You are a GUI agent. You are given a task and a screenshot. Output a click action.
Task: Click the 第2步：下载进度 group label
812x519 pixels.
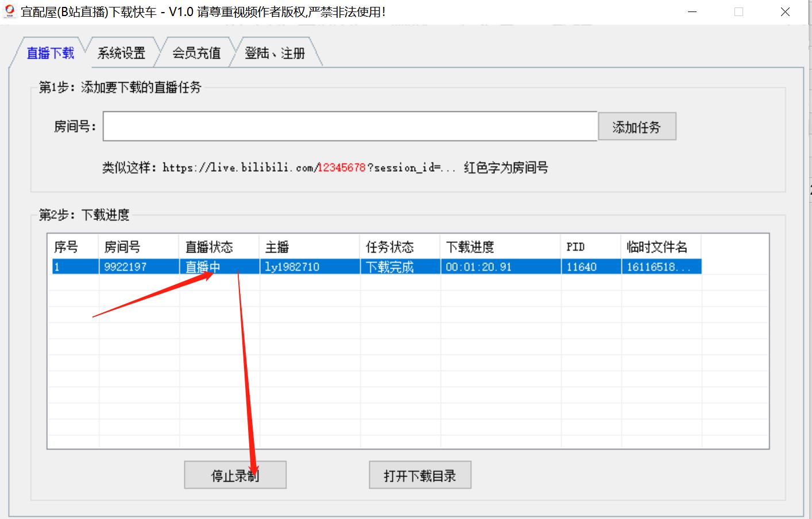[x=84, y=215]
